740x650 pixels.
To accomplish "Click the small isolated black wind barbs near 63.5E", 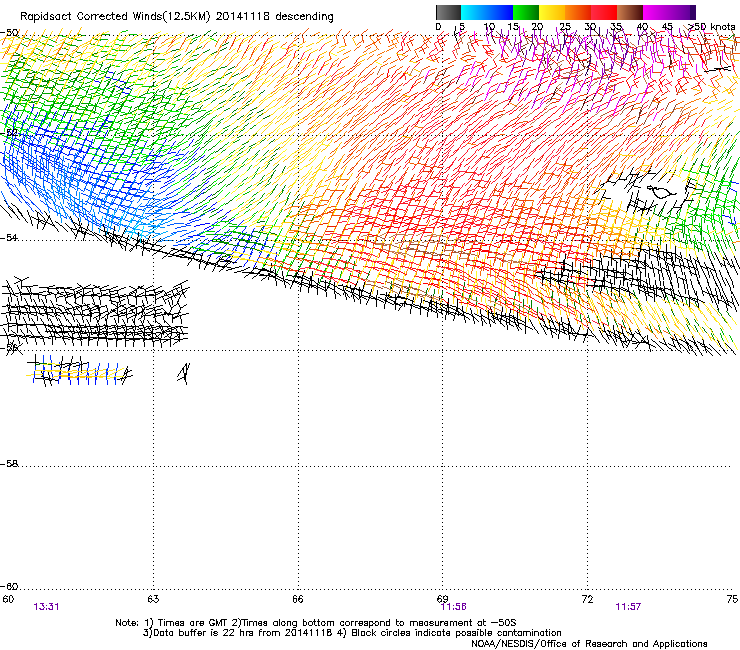I will point(184,374).
